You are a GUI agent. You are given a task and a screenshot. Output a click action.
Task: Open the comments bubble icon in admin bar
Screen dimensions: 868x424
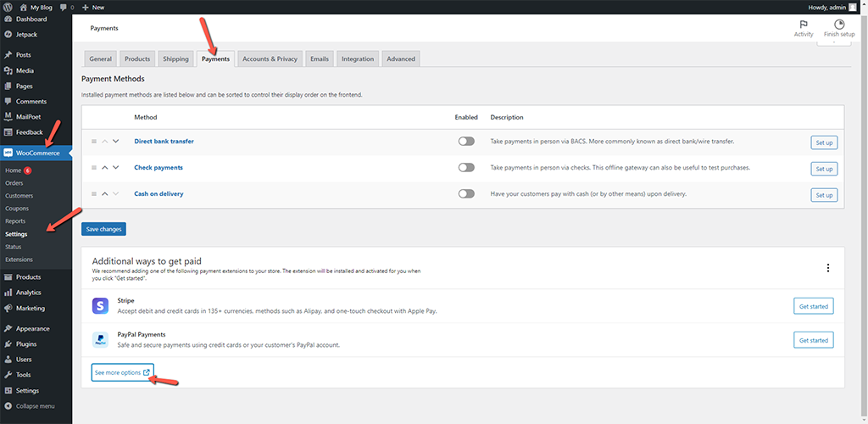point(63,7)
